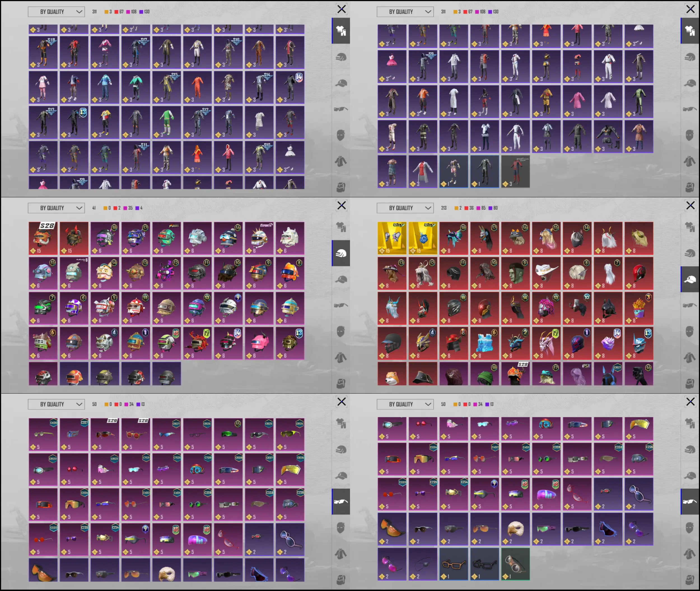Viewport: 700px width, 591px height.
Task: Select the highlighted cap tab icon
Action: tap(690, 279)
